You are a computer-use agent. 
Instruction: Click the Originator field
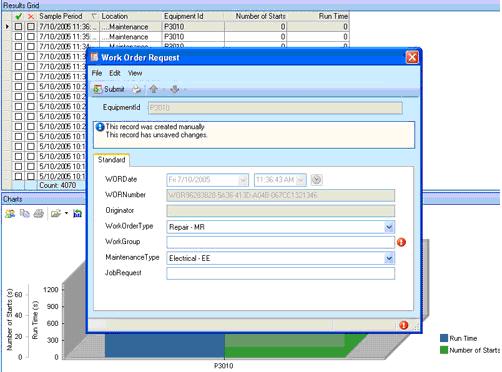pyautogui.click(x=280, y=211)
